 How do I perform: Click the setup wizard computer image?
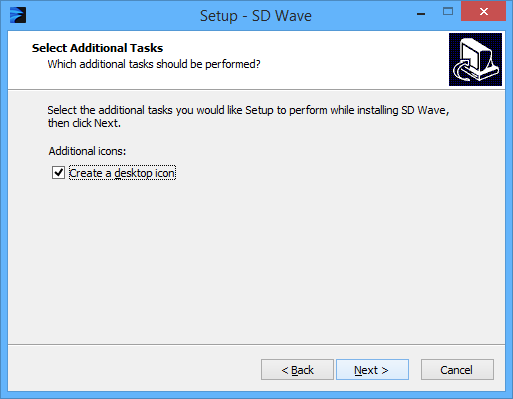click(475, 59)
